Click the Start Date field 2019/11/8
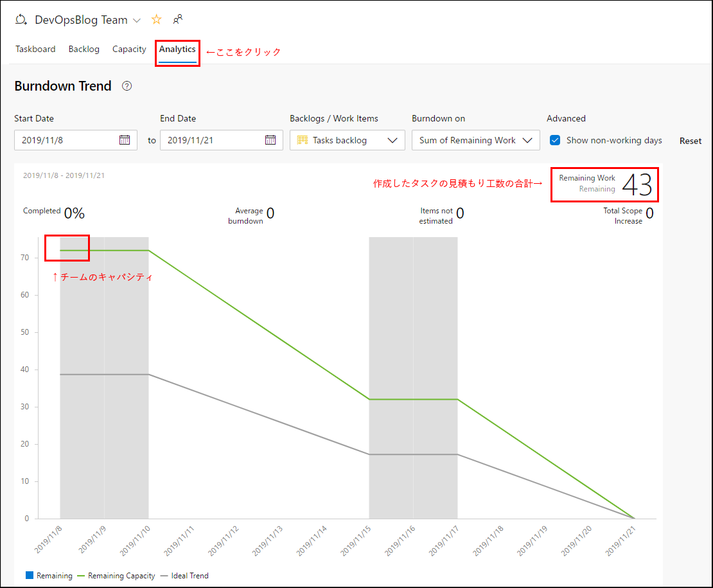This screenshot has width=713, height=588. (76, 140)
